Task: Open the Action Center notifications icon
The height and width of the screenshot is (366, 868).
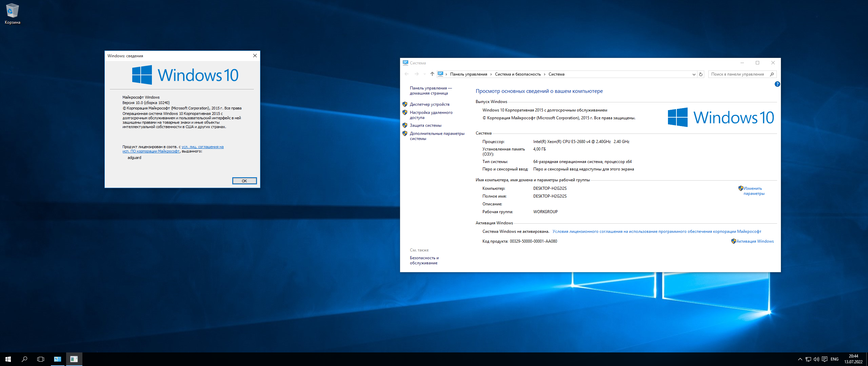Action: coord(825,359)
